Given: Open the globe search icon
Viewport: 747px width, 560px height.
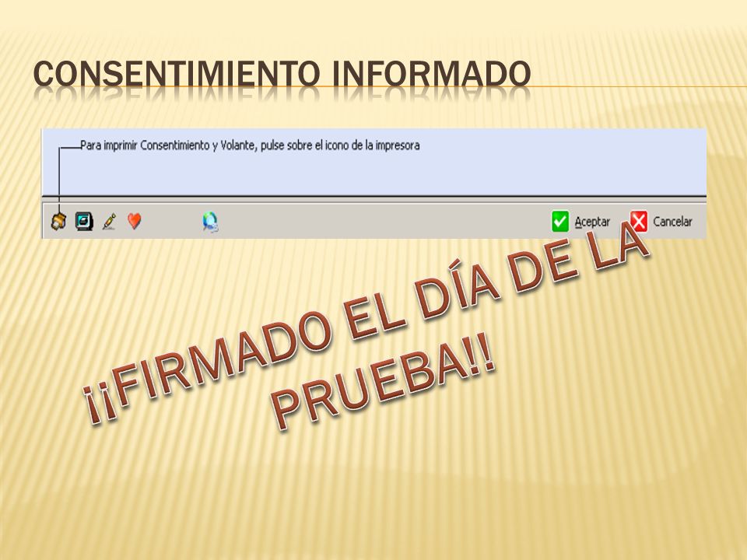Looking at the screenshot, I should [210, 222].
